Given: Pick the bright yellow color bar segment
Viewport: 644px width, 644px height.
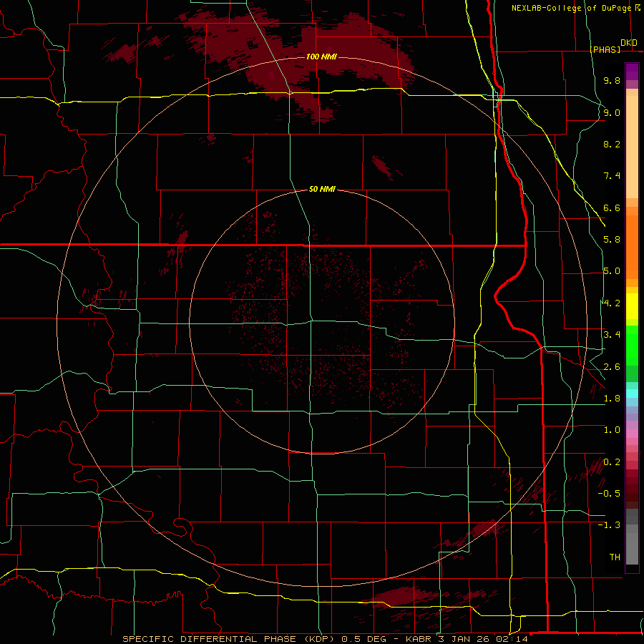Looking at the screenshot, I should pyautogui.click(x=632, y=306).
